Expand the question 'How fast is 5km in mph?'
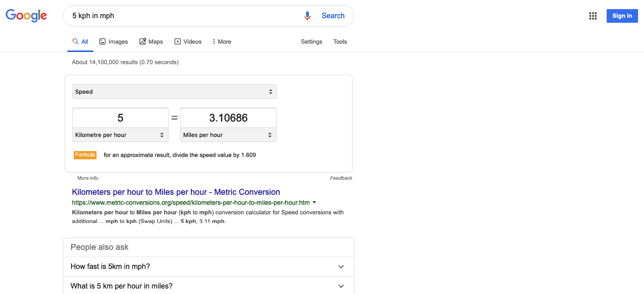This screenshot has width=644, height=294. [x=341, y=267]
